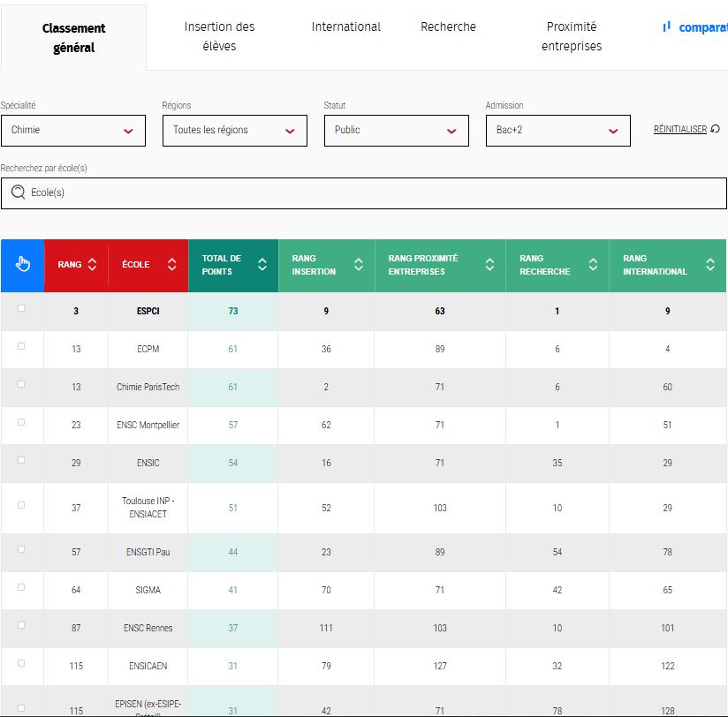Switch to Insertion des élèves tab

tap(219, 36)
